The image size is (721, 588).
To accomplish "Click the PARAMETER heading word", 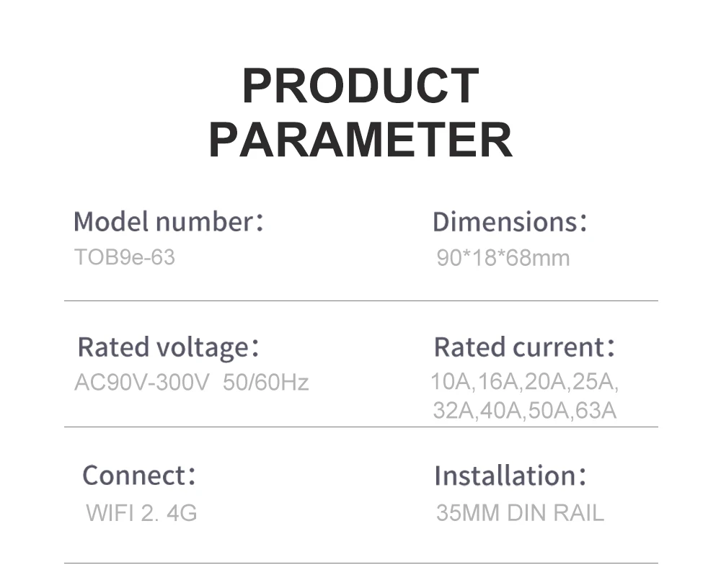I will pos(361,140).
